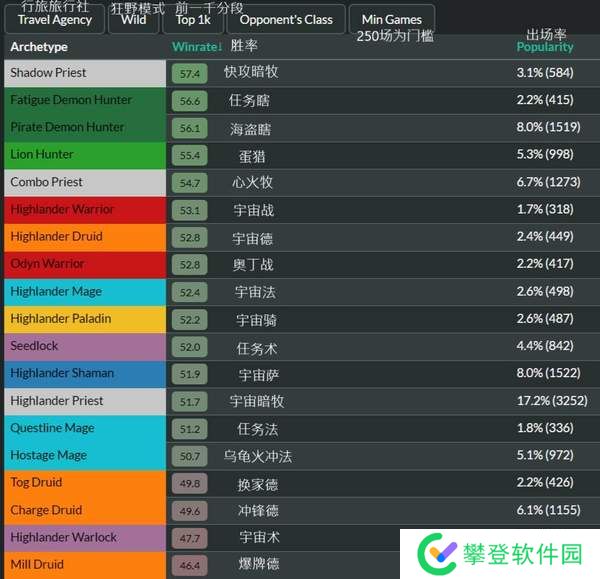Image resolution: width=600 pixels, height=579 pixels.
Task: Open the Min Games dropdown
Action: [x=392, y=19]
